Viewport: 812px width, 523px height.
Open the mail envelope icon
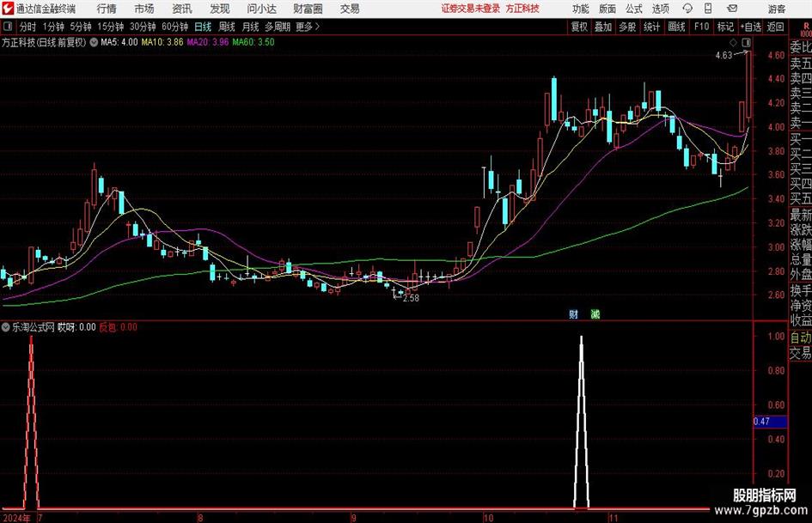coord(732,9)
